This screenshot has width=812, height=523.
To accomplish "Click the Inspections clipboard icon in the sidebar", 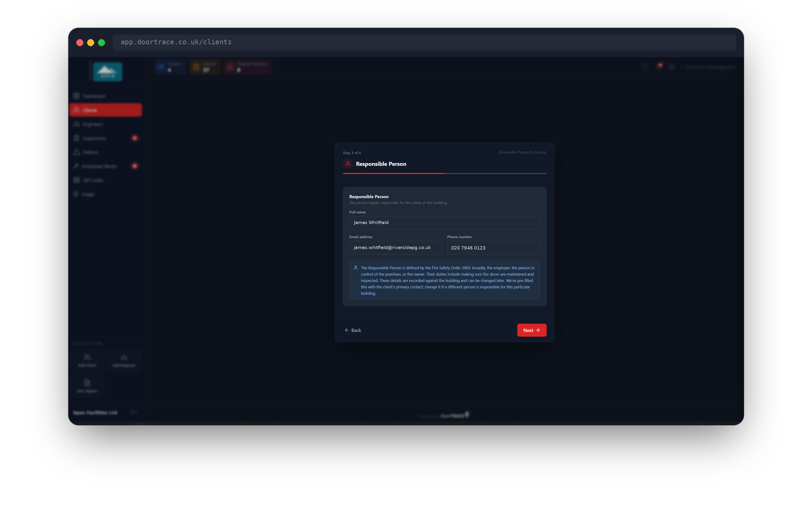I will 77,138.
